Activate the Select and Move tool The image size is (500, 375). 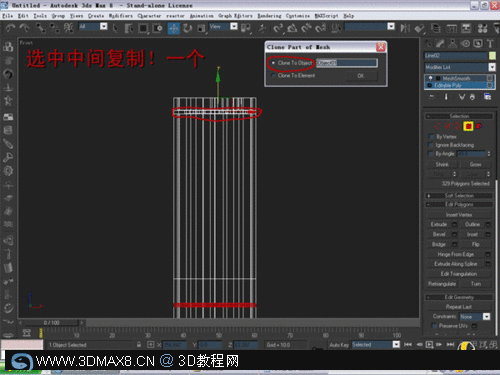point(173,28)
